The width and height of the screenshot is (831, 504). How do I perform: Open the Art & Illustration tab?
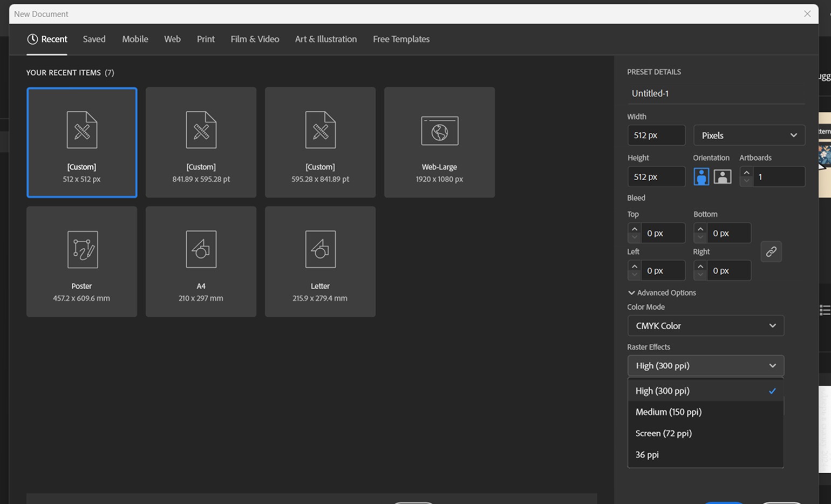point(325,39)
